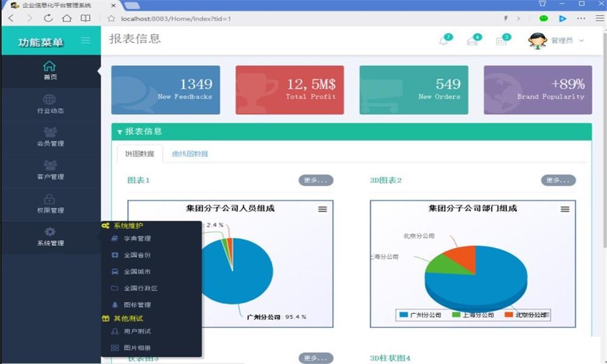Toggle 北京分公司 orange legend swatch

click(509, 315)
